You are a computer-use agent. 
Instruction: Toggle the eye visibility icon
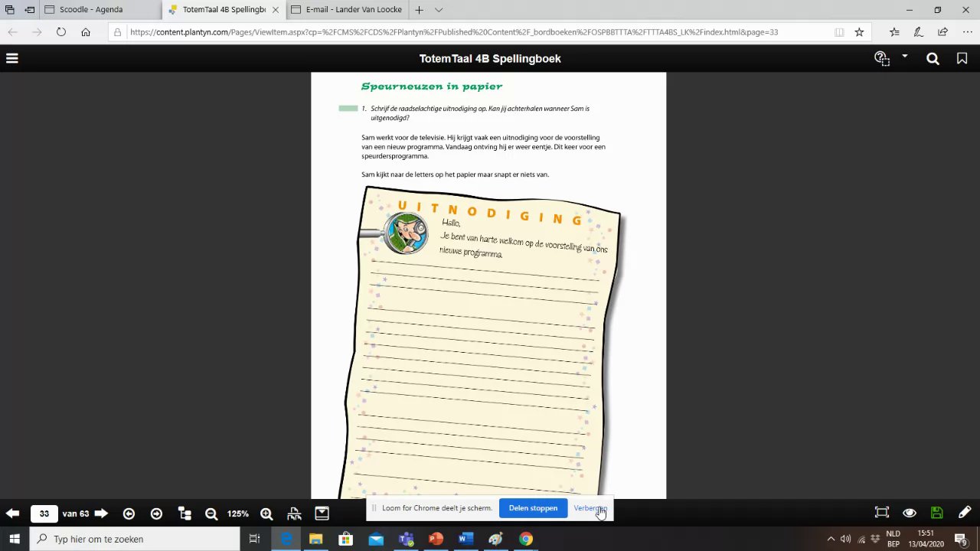coord(910,513)
